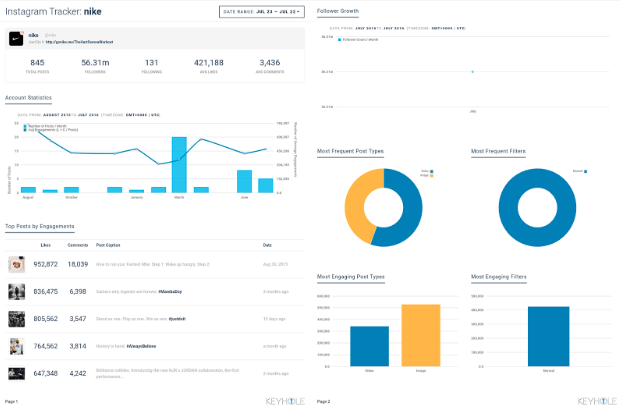Open post thumbnail with 805,562 likes

click(17, 318)
